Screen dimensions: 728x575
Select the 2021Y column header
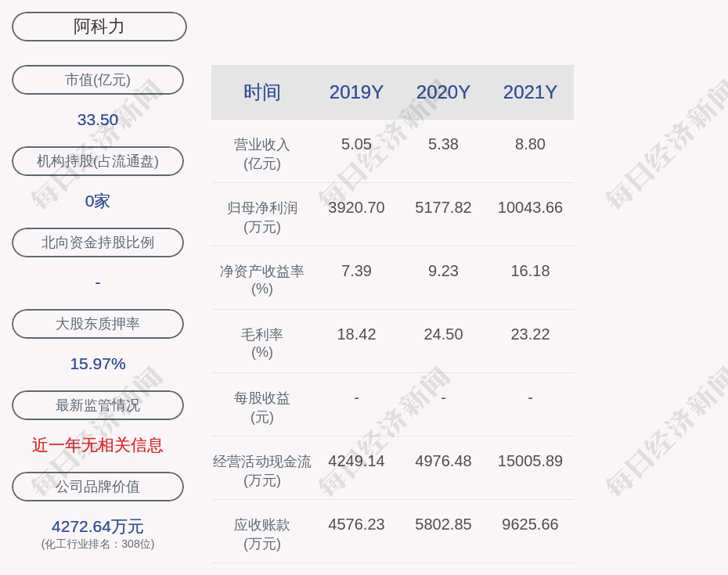[x=530, y=92]
